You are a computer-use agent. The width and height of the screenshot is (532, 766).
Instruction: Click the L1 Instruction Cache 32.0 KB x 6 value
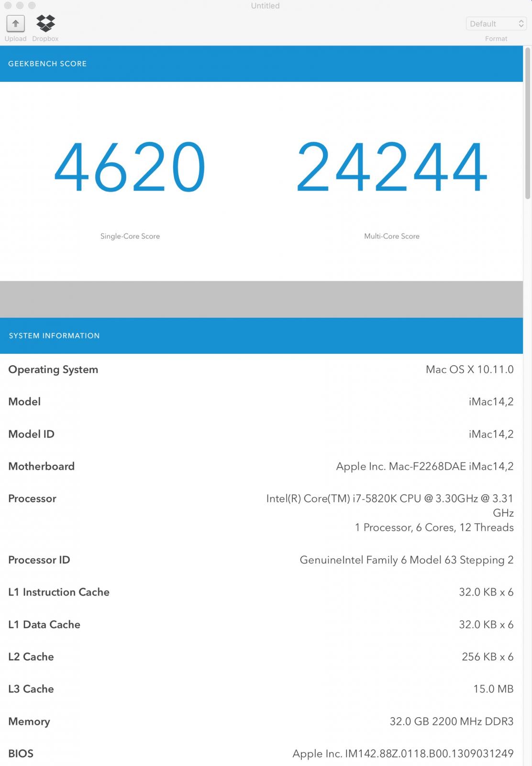coord(486,592)
